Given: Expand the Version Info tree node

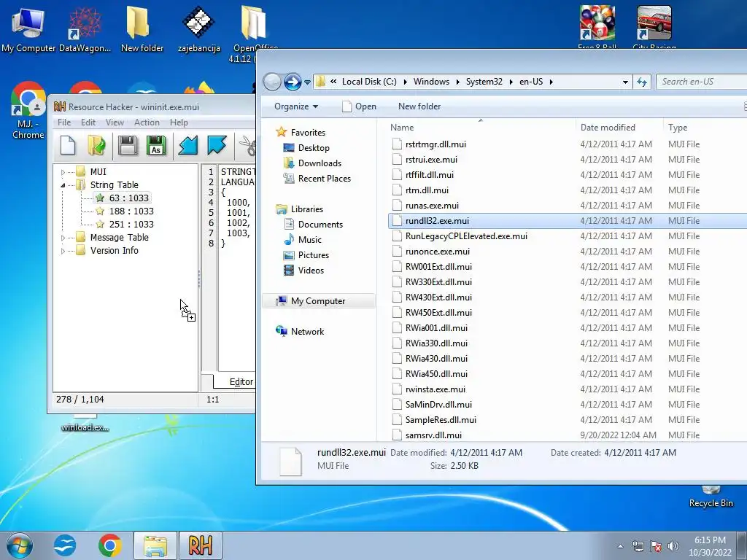Looking at the screenshot, I should click(63, 251).
